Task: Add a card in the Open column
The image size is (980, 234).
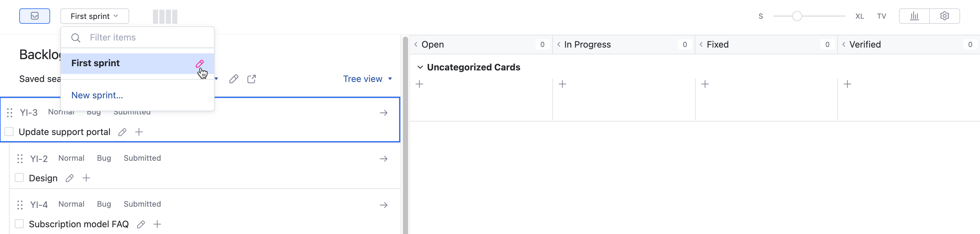Action: tap(420, 84)
